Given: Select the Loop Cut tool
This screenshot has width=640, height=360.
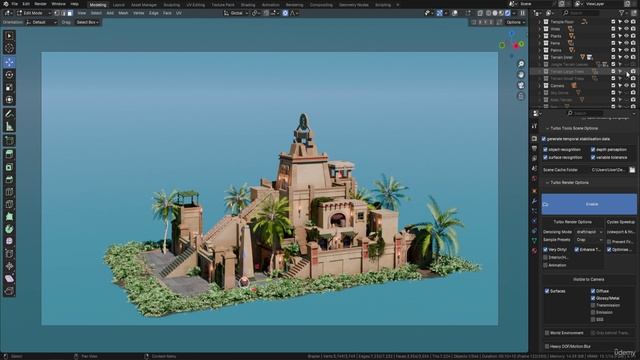Looking at the screenshot, I should tap(9, 192).
